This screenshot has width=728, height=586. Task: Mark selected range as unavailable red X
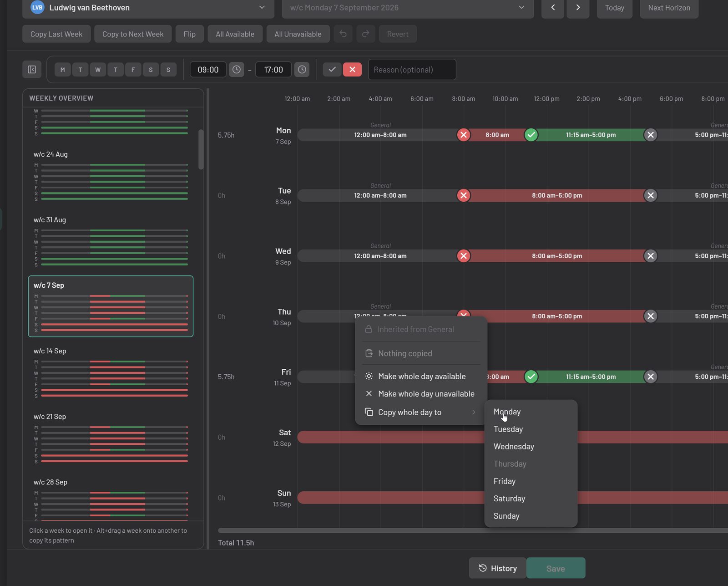point(352,70)
